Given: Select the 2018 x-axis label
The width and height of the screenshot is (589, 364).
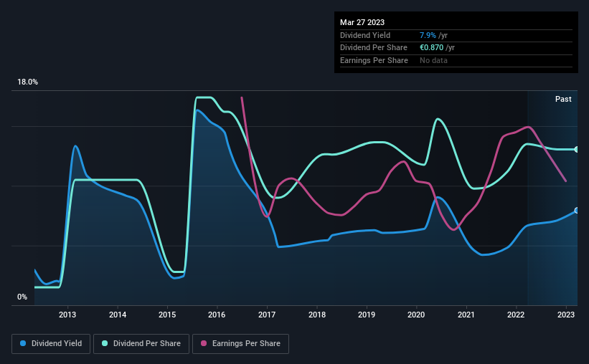Looking at the screenshot, I should 316,315.
